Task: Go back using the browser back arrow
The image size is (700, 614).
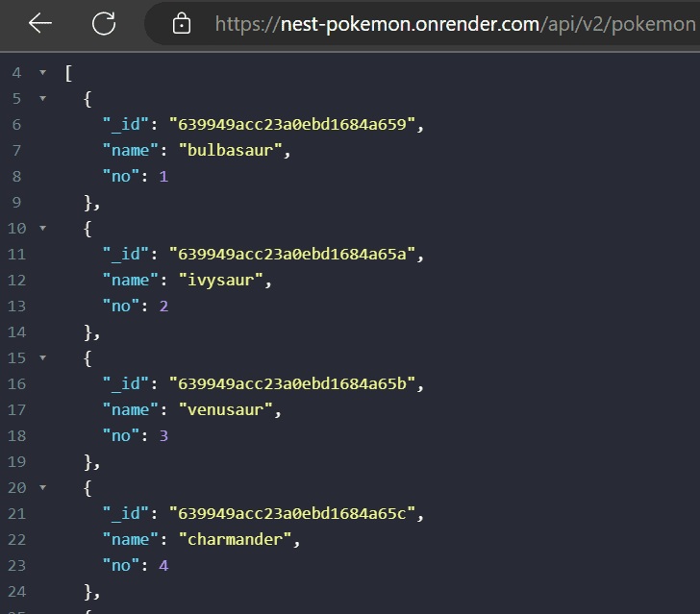Action: click(40, 23)
